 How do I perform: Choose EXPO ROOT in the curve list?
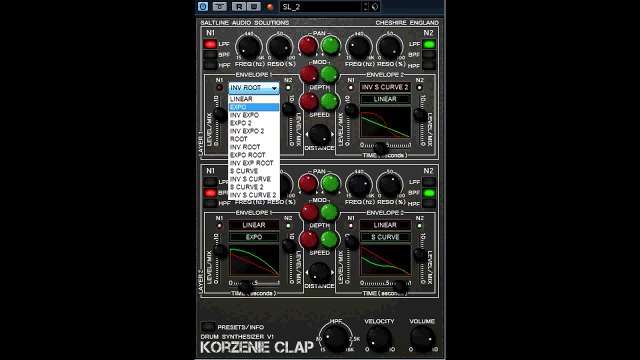[253, 155]
